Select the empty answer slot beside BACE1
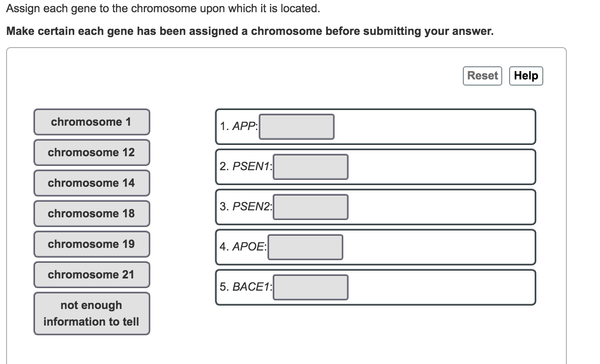 310,287
